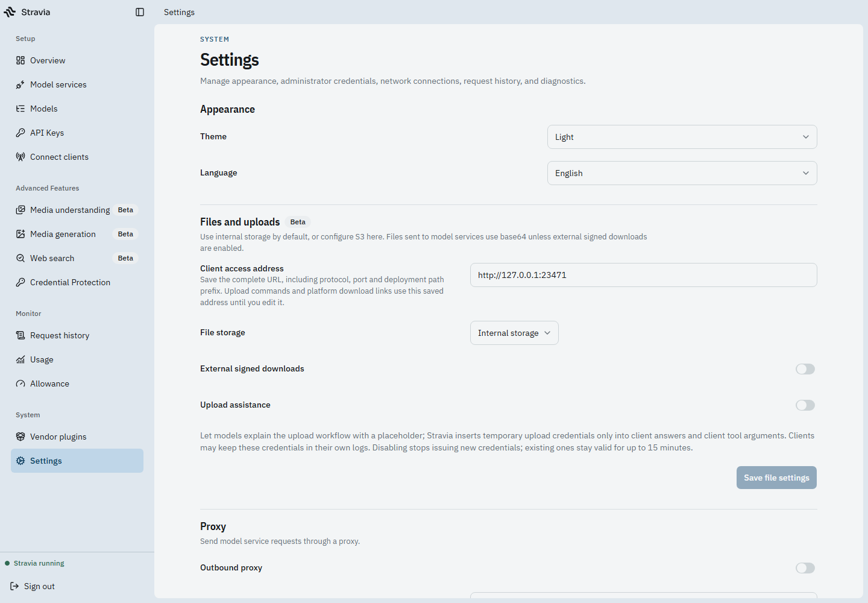Click the Connect clients broadcast icon
This screenshot has height=603, width=868.
[x=20, y=157]
